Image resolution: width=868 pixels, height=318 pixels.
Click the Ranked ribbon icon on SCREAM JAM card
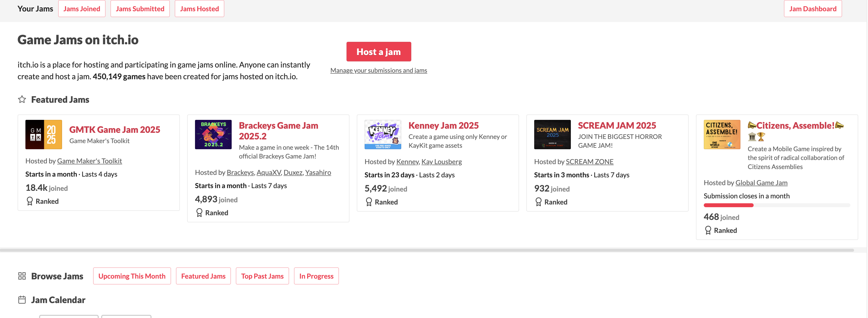click(x=538, y=202)
